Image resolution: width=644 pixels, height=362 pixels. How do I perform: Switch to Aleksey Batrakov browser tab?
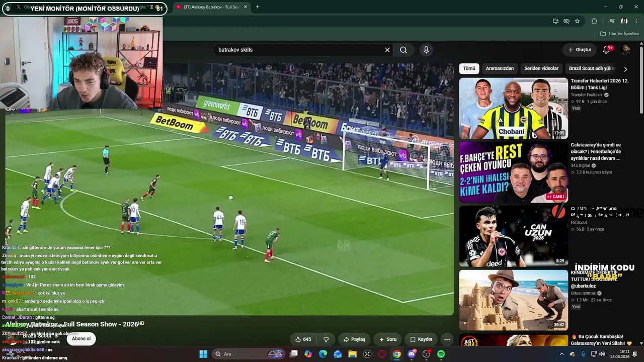[x=211, y=7]
